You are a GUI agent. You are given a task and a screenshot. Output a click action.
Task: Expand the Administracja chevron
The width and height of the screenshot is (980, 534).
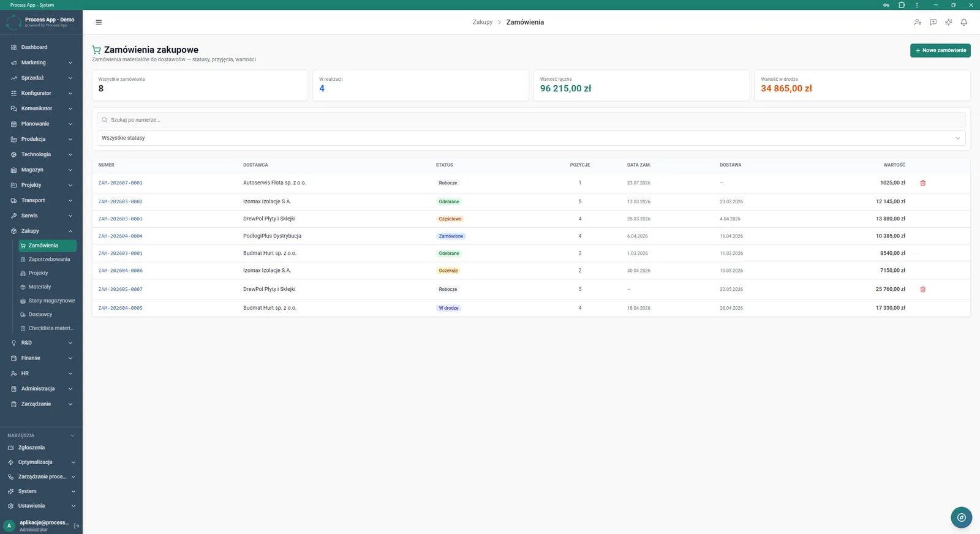70,389
